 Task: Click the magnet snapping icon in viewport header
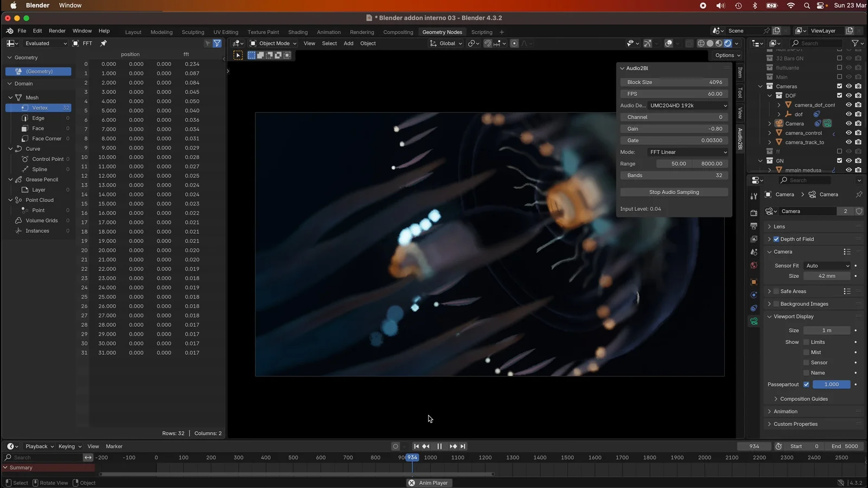pyautogui.click(x=487, y=43)
